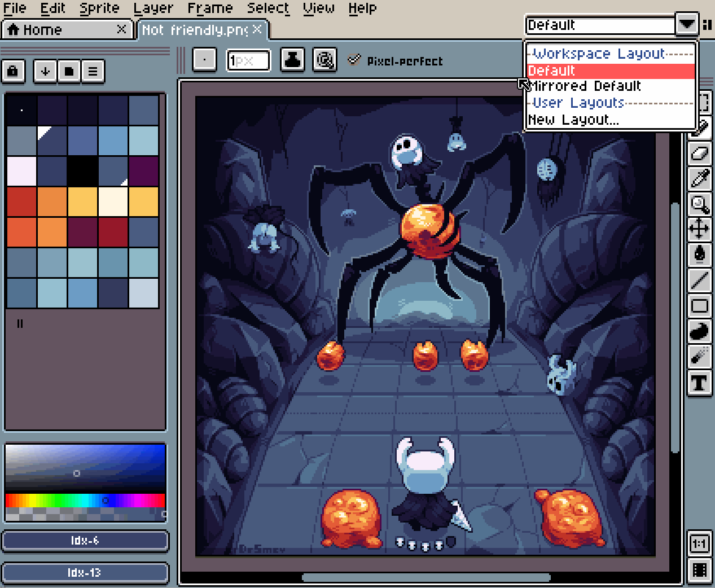Select the Rectangle tool
Screen dimensions: 715x588
699,306
